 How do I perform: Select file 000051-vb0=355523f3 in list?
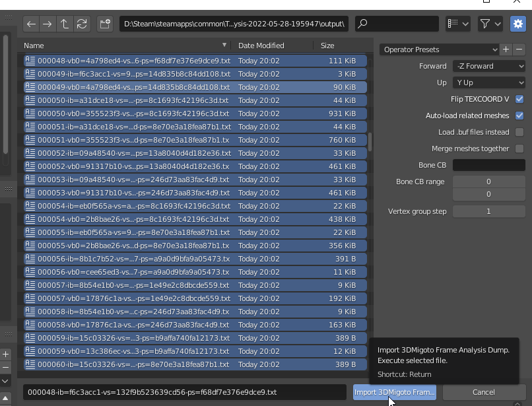click(x=195, y=140)
